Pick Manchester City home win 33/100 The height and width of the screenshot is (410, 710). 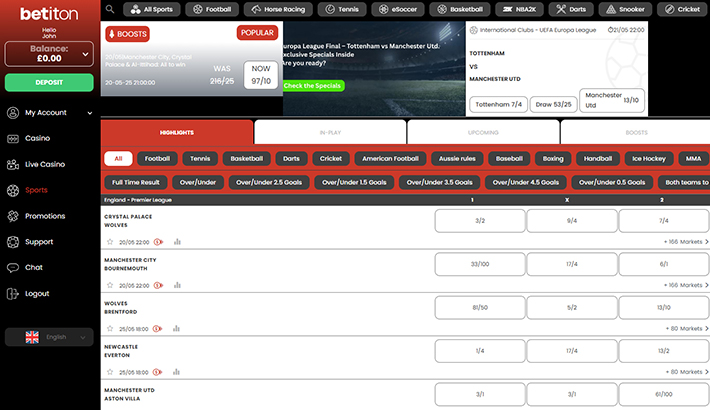pyautogui.click(x=480, y=264)
